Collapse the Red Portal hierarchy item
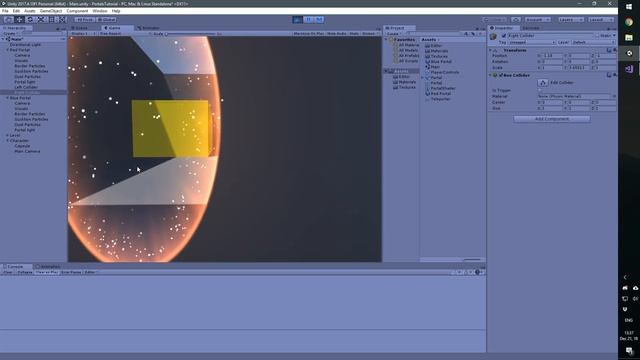640x360 pixels. [x=7, y=50]
